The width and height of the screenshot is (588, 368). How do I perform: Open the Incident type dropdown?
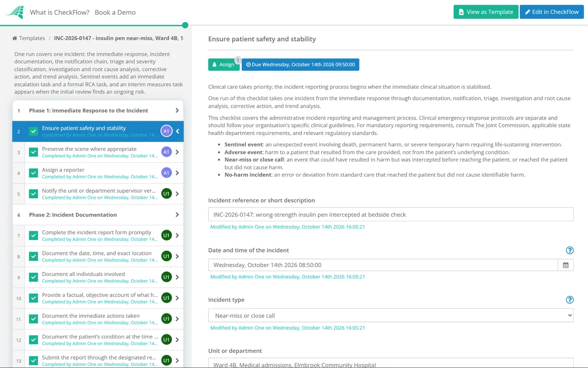391,316
